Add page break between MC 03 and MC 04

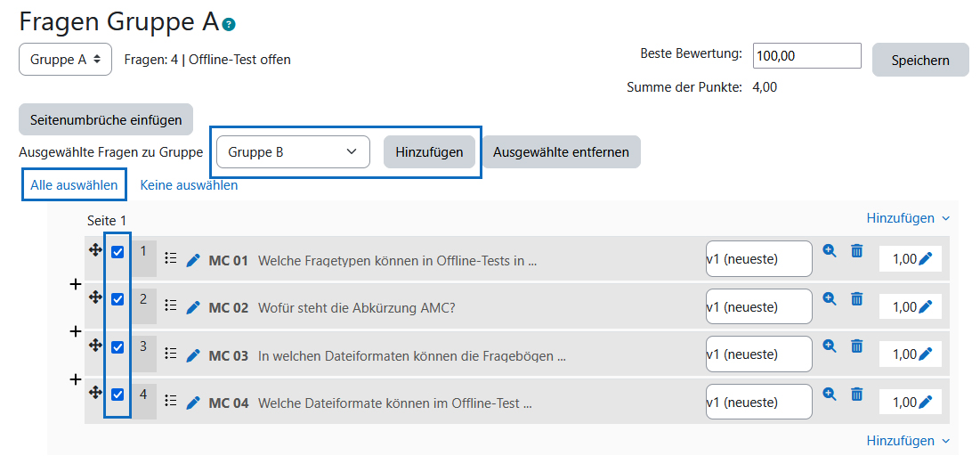point(75,379)
